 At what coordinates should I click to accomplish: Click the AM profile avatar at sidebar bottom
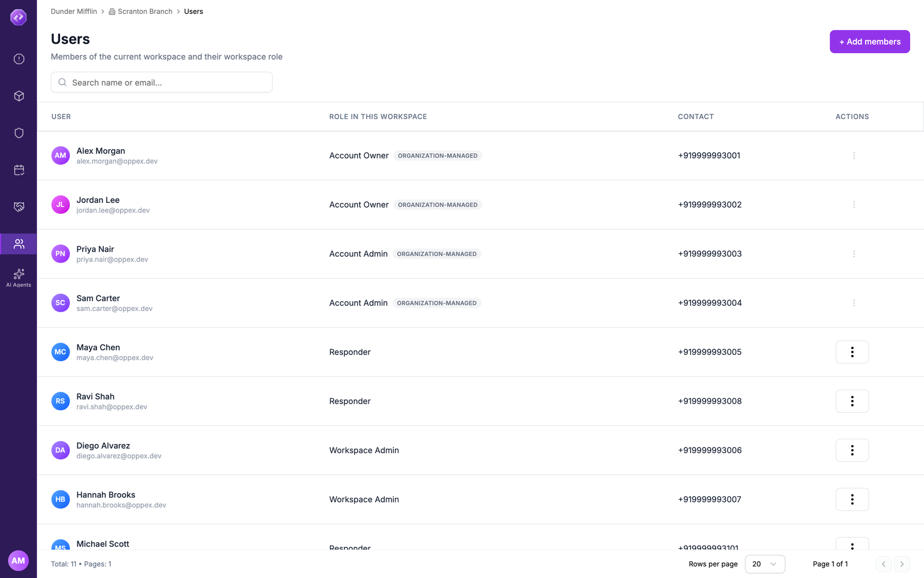[x=18, y=561]
